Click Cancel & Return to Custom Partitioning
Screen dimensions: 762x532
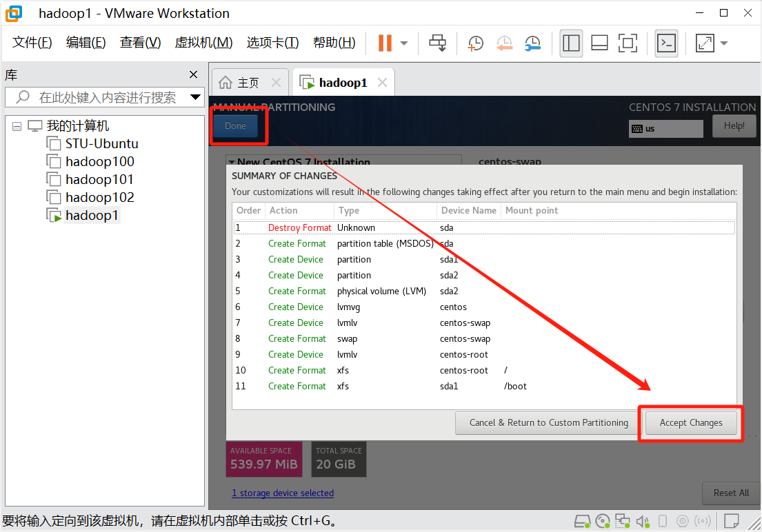tap(549, 422)
